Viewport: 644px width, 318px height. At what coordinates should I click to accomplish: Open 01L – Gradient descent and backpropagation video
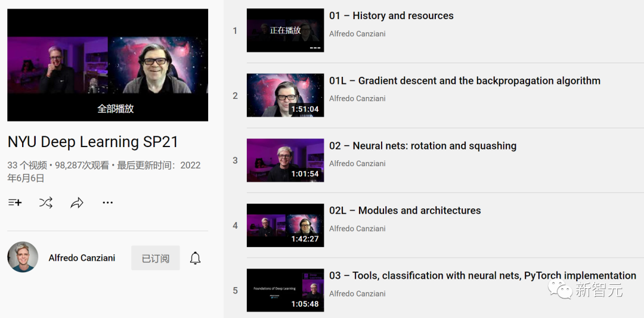(x=465, y=81)
